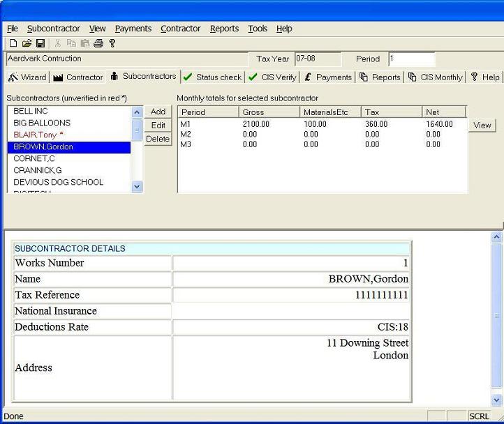Click the Add subcontractor button

coord(158,112)
